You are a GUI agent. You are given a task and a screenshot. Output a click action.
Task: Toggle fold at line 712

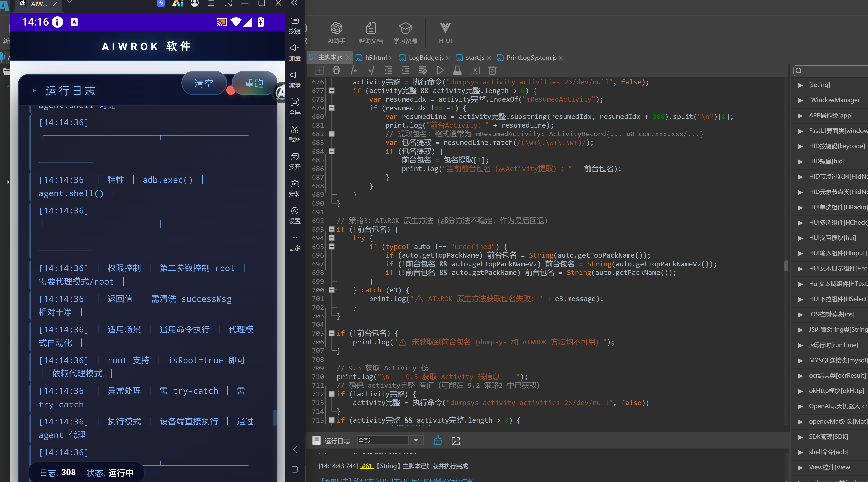coord(332,394)
